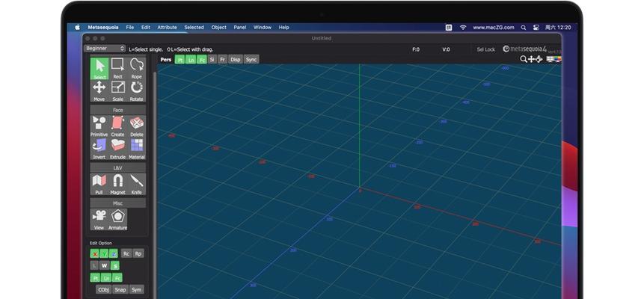644x299 pixels.
Task: Toggle Ln in Edit Option panel
Action: pos(106,278)
